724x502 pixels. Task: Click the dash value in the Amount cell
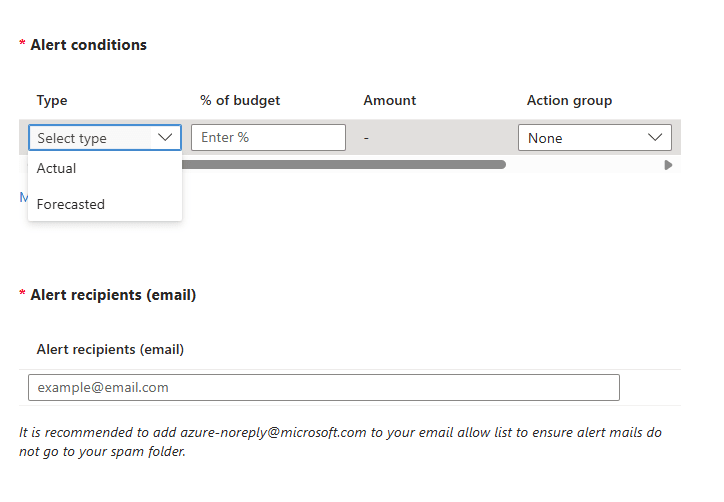(x=366, y=137)
